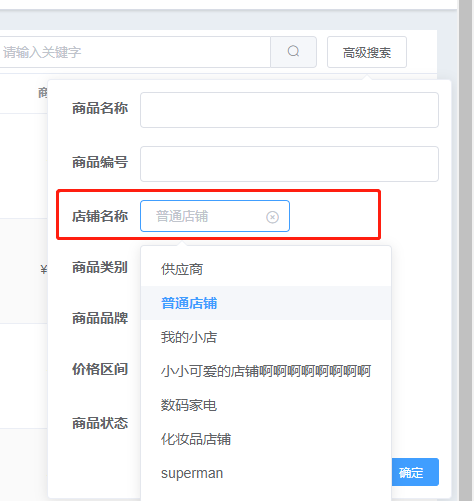Click the vertical scrollbar at the window edge
Image resolution: width=474 pixels, height=501 pixels.
point(466,250)
